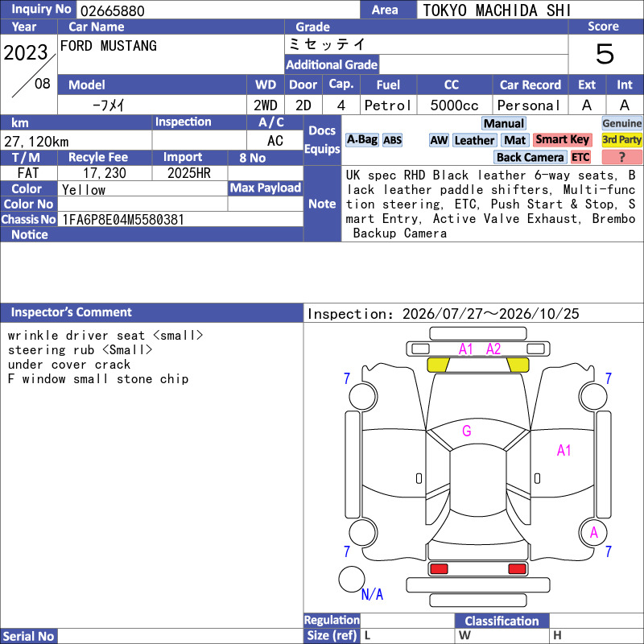Screen dimensions: 644x644
Task: Click the right yellow headlight on diagram
Action: tap(518, 365)
